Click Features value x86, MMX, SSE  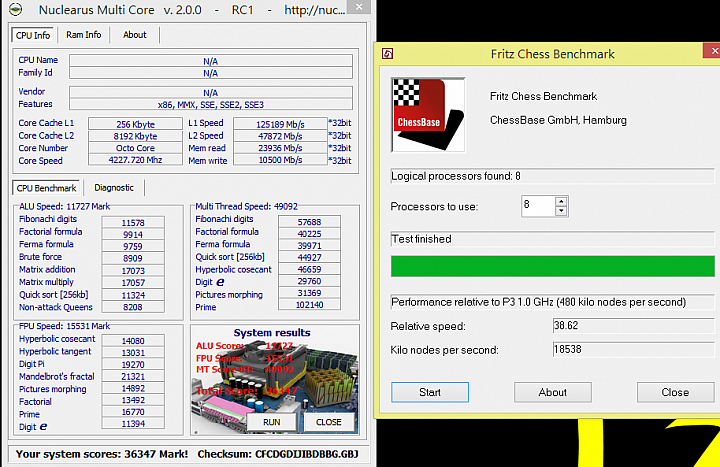[211, 105]
